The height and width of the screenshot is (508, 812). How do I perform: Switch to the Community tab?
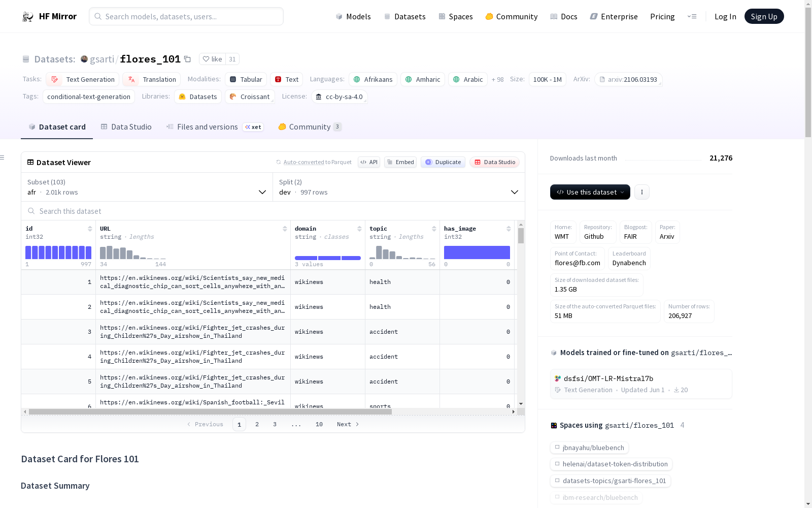(x=310, y=127)
